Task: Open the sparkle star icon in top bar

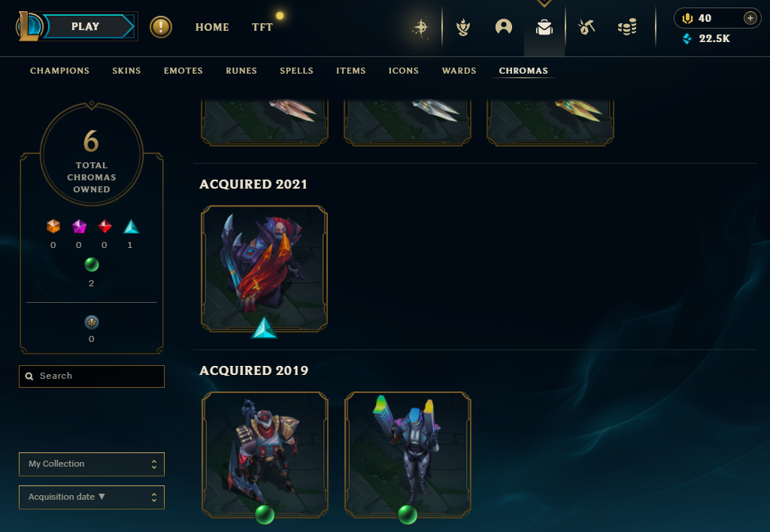Action: 421,28
